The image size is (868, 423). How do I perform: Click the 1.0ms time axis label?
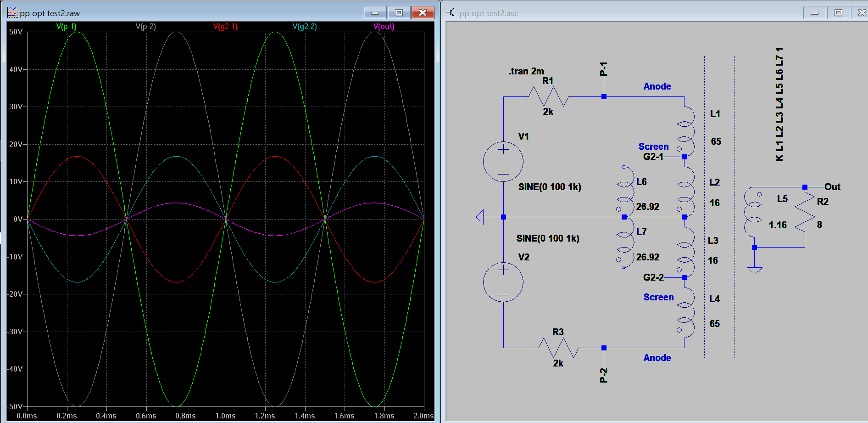point(225,416)
